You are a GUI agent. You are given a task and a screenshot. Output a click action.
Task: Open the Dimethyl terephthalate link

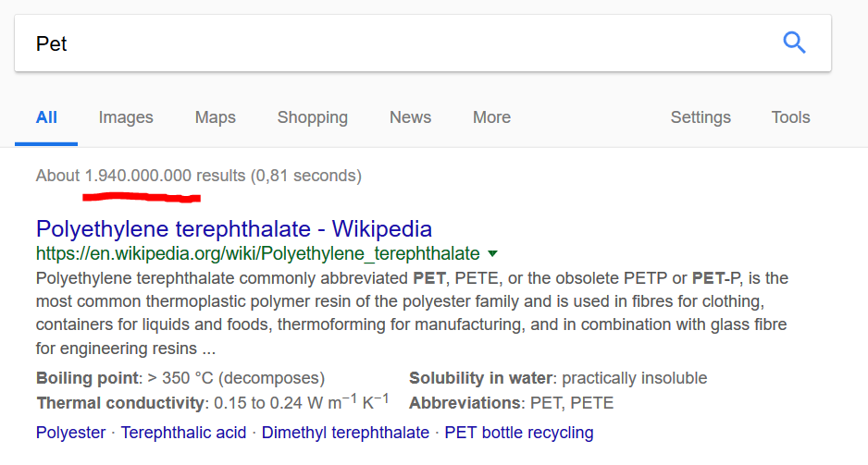click(345, 433)
